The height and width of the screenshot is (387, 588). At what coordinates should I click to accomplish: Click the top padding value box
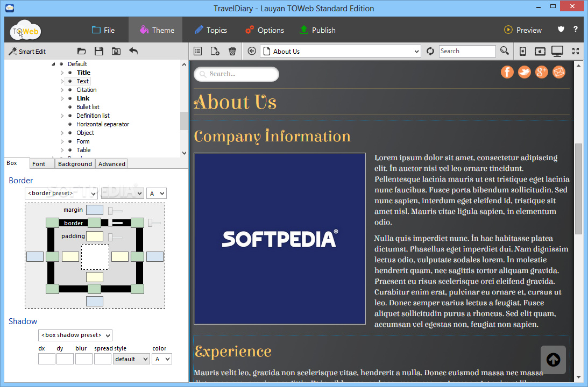click(95, 236)
